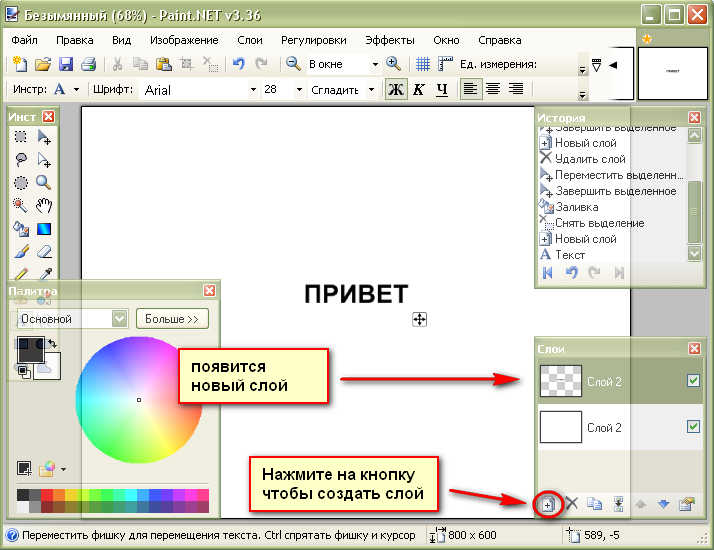Image resolution: width=714 pixels, height=550 pixels.
Task: Open a file with folder icon
Action: tap(43, 64)
